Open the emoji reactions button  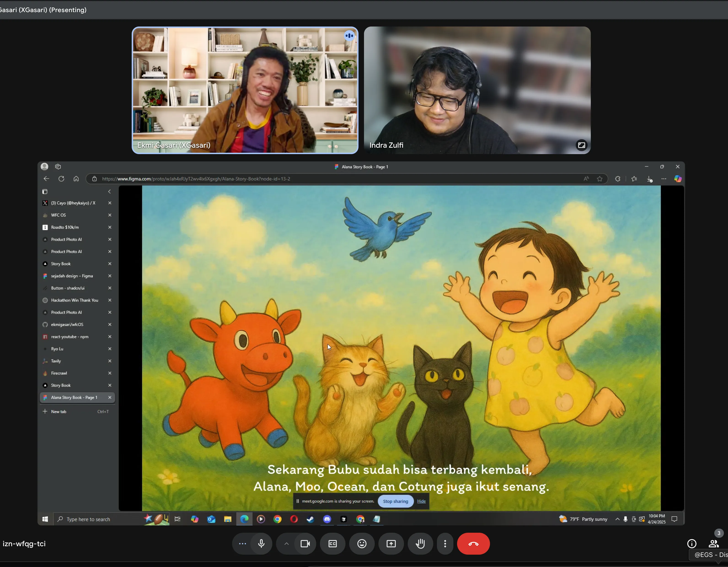click(x=362, y=544)
